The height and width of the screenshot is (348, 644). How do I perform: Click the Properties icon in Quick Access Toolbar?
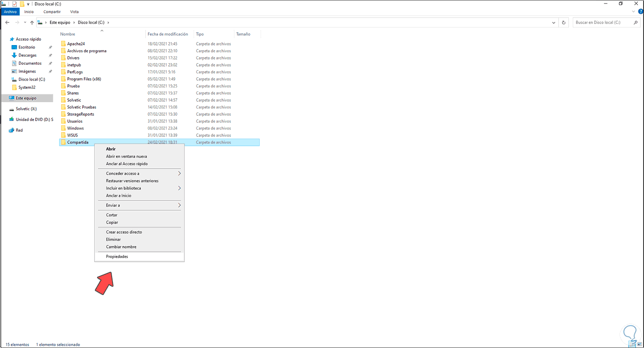[14, 3]
